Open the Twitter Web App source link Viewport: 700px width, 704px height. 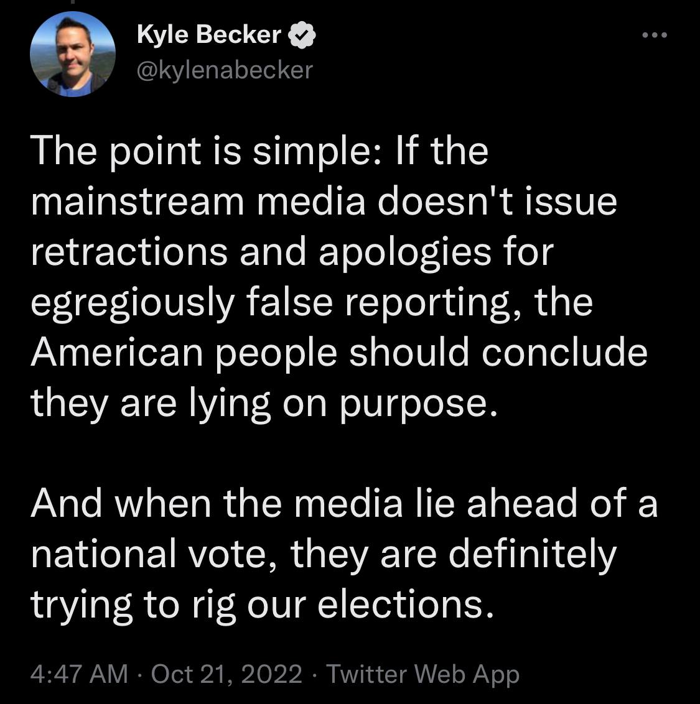point(423,674)
